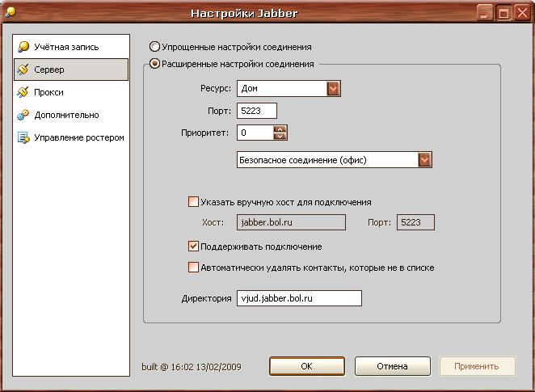
Task: Click the Приоритет input field
Action: click(x=255, y=133)
